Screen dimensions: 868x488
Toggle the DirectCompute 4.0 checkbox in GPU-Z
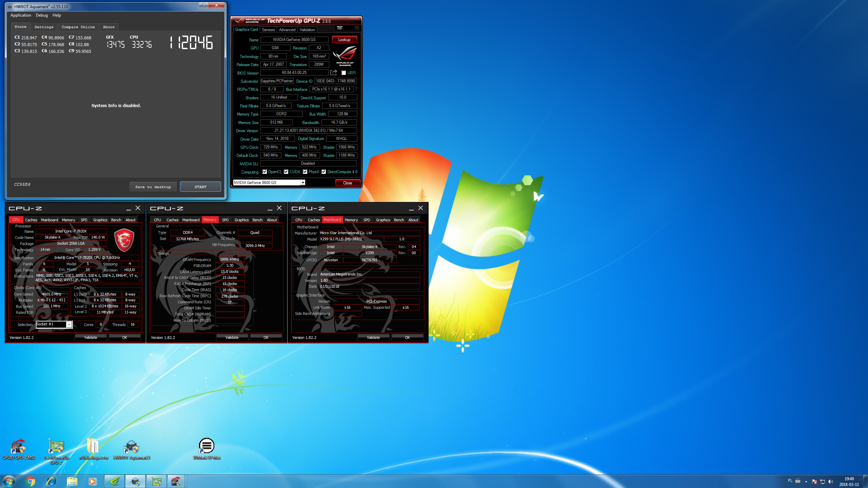click(324, 172)
